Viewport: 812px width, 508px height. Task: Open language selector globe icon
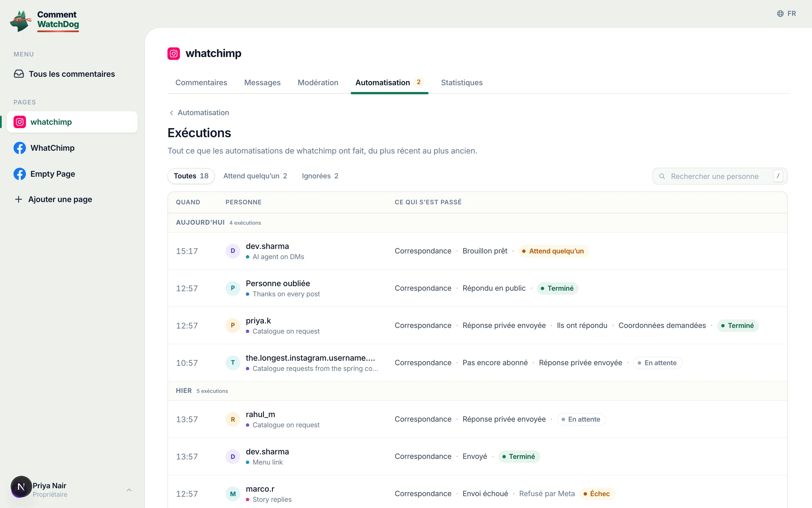click(x=780, y=14)
